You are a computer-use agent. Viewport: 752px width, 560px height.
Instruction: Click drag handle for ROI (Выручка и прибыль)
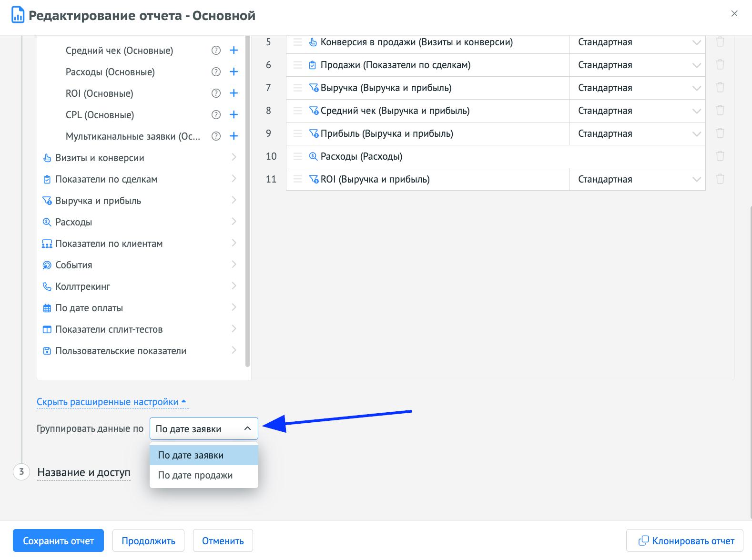298,179
